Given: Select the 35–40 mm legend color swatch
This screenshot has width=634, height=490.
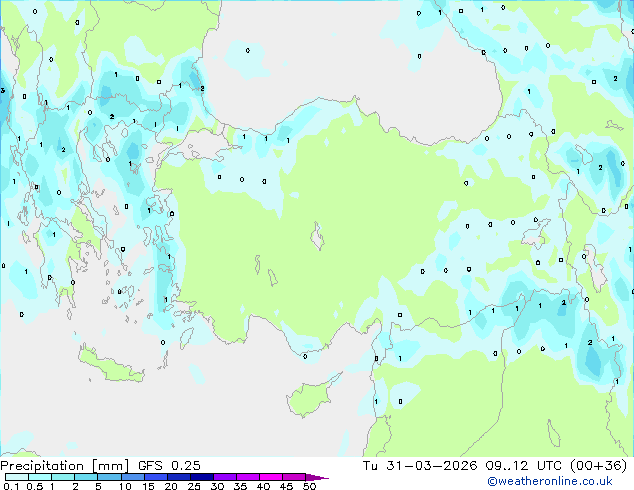Looking at the screenshot, I should (248, 477).
